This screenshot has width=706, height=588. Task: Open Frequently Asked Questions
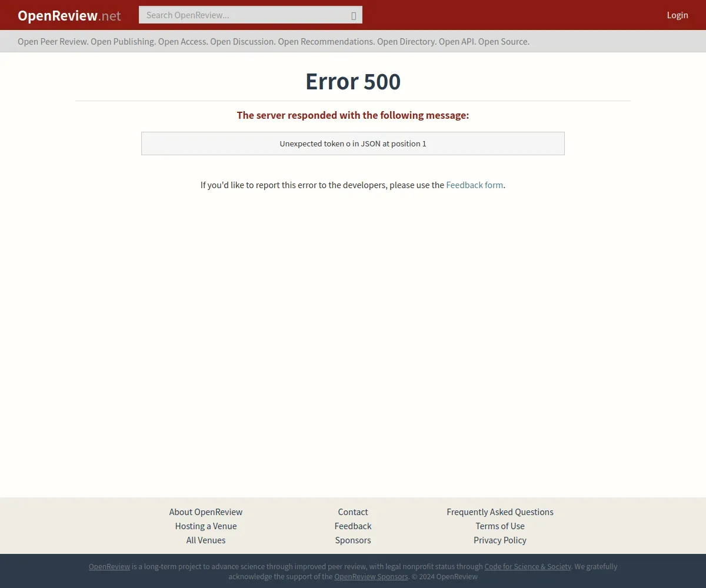(500, 512)
